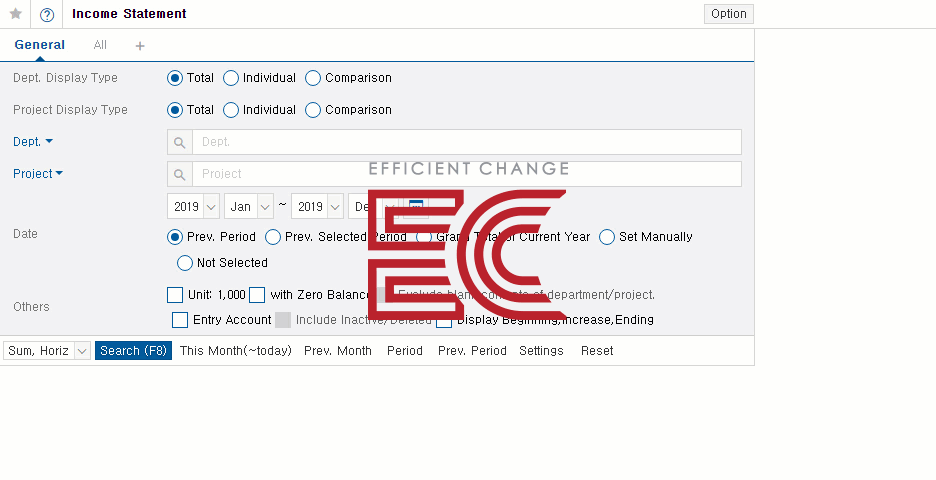This screenshot has width=936, height=480.
Task: Select Comparison for Project Display Type
Action: click(x=313, y=110)
